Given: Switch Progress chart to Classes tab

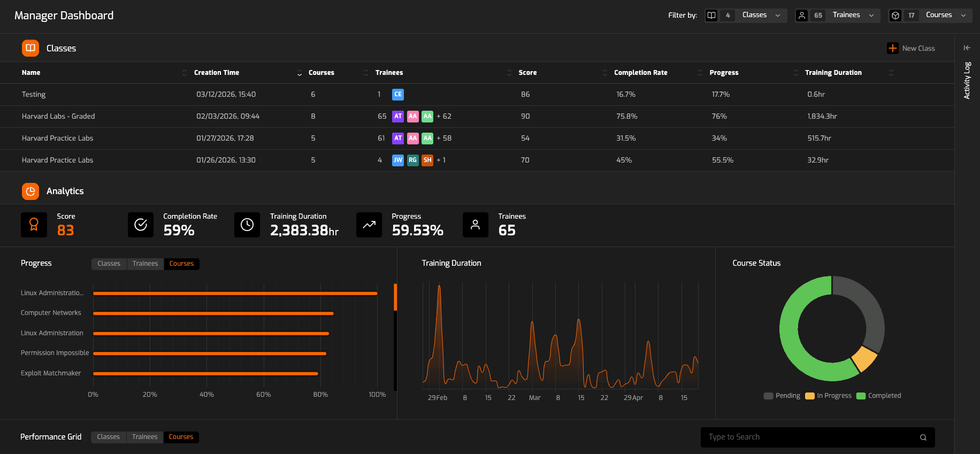Looking at the screenshot, I should click(109, 264).
